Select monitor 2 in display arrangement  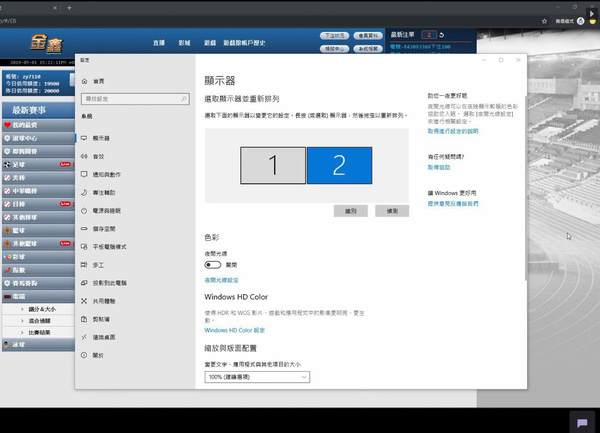coord(338,166)
